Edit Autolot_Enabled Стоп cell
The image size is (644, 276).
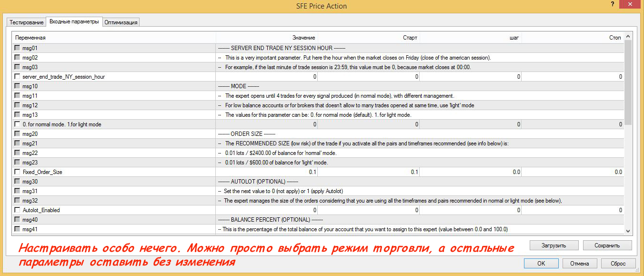tap(573, 210)
